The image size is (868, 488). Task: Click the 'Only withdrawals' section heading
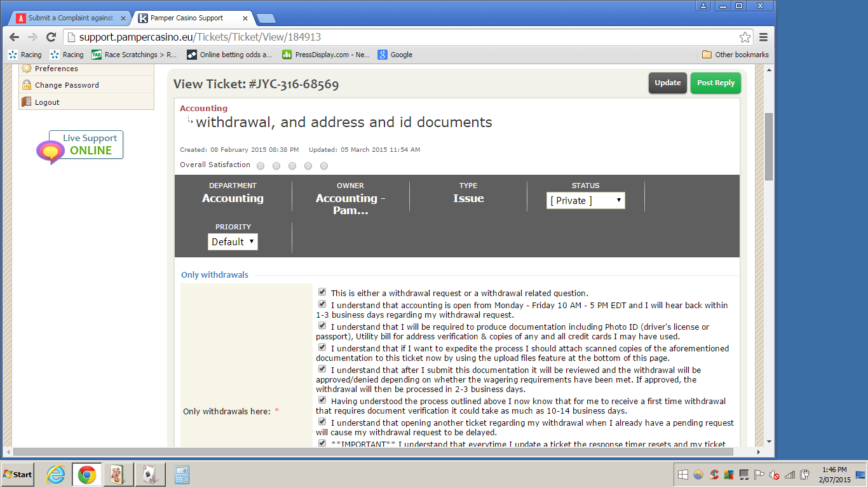[215, 275]
